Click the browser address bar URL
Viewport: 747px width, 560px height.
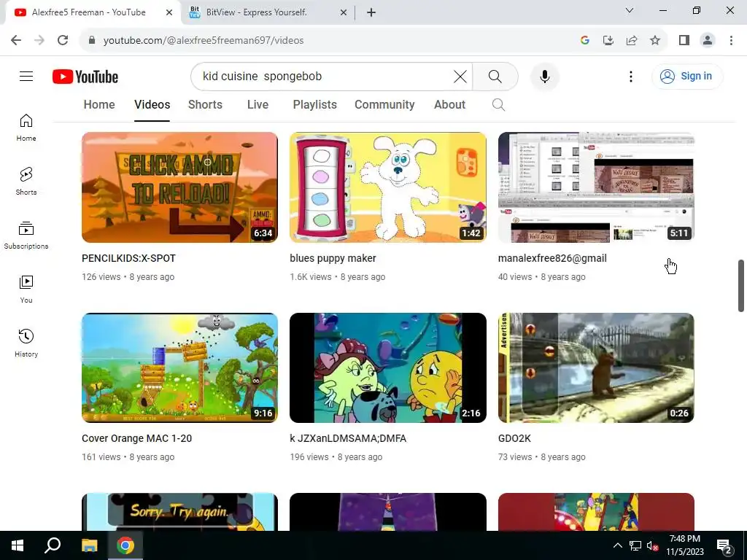(204, 40)
